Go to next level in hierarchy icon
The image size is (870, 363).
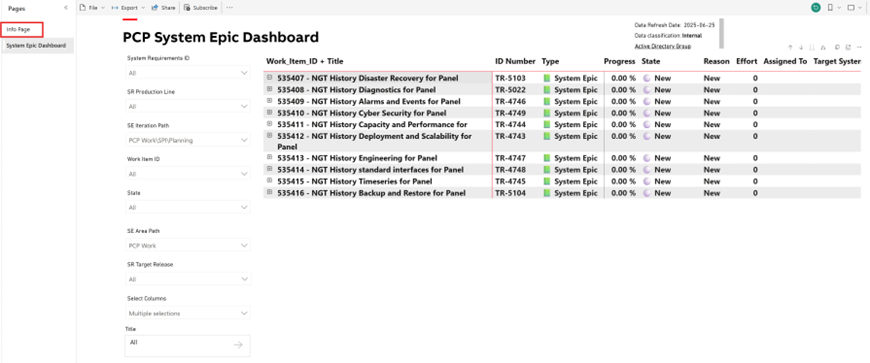click(812, 48)
